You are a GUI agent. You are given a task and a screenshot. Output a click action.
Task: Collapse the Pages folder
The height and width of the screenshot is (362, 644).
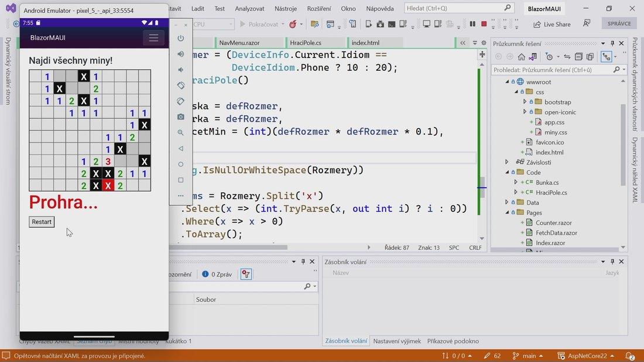[x=507, y=213]
